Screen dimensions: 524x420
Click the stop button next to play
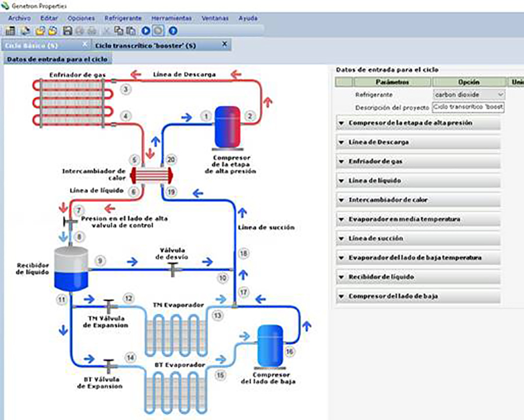pyautogui.click(x=158, y=30)
